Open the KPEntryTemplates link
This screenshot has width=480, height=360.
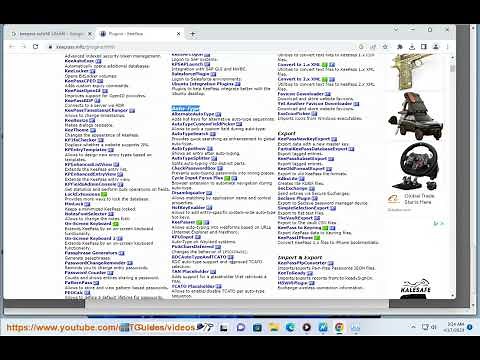(85, 150)
